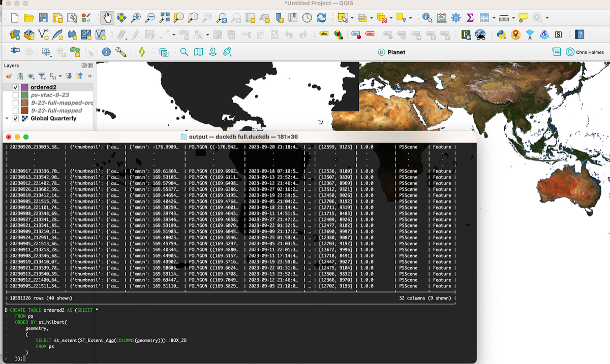Toggle Global Quarterly layer visibility
This screenshot has width=610, height=364.
[x=15, y=118]
